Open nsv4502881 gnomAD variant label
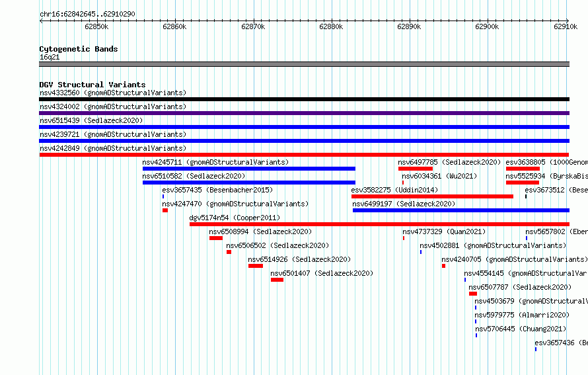The image size is (588, 375). point(493,245)
